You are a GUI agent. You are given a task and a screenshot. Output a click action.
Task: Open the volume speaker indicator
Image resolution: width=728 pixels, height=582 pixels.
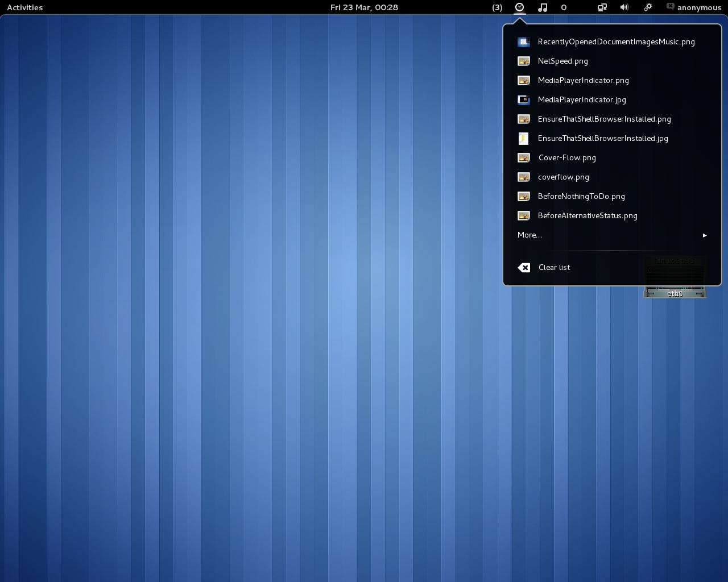(x=624, y=7)
